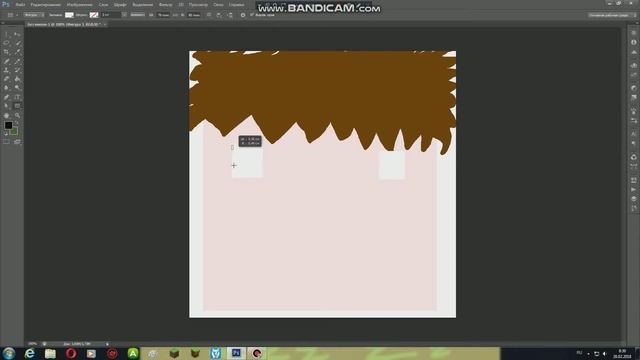Open the Фильтр menu
Viewport: 640px width, 360px height.
point(165,4)
